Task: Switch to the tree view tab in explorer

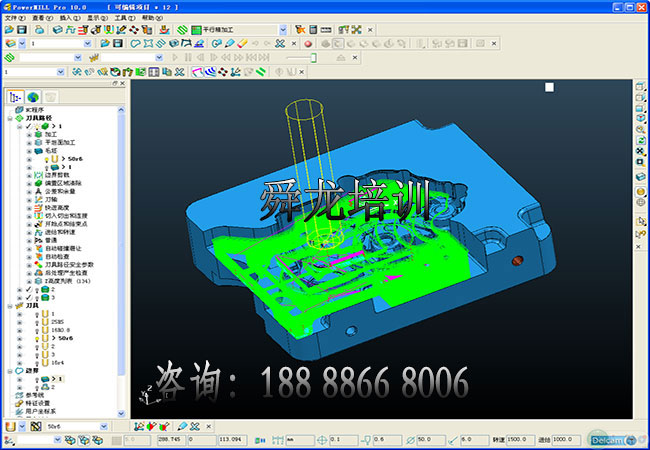Action: point(15,97)
